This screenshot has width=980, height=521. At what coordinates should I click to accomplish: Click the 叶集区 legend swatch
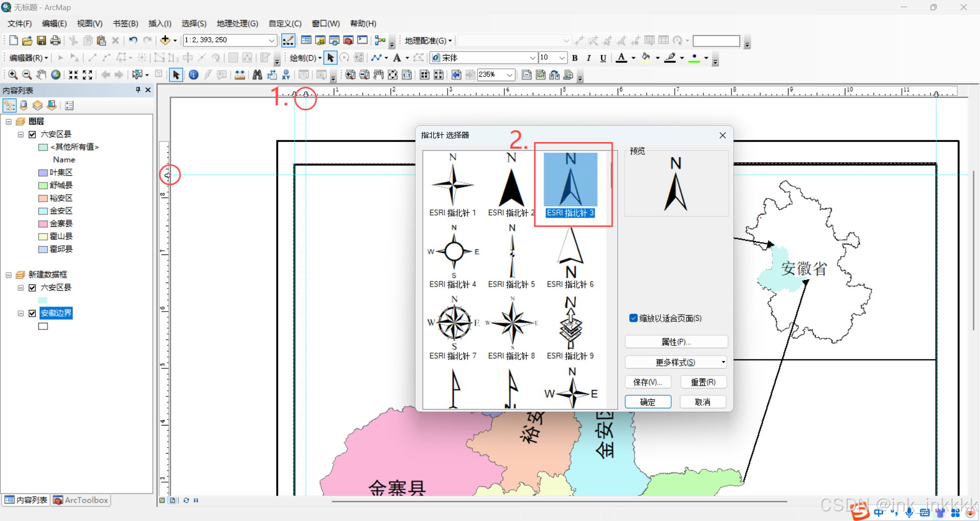click(43, 173)
